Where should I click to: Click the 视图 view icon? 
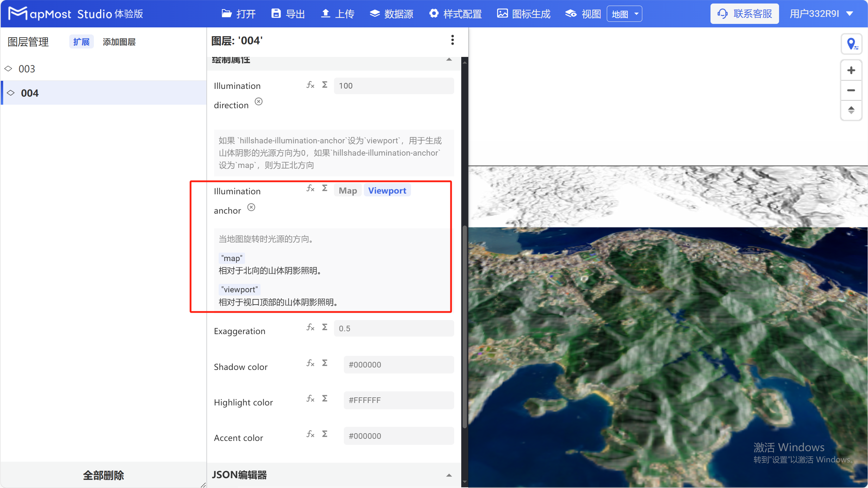[570, 13]
